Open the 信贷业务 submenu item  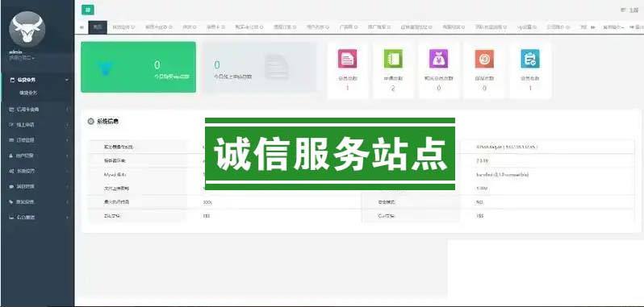[x=28, y=93]
